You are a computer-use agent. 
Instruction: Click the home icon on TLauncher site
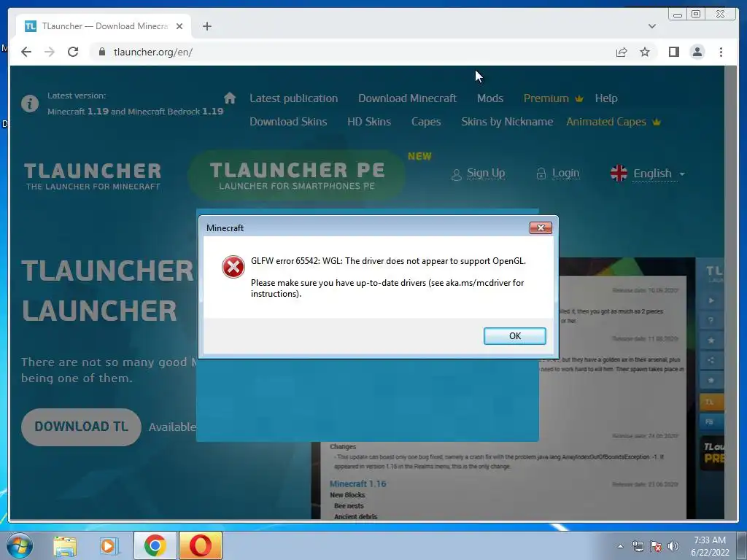(230, 98)
